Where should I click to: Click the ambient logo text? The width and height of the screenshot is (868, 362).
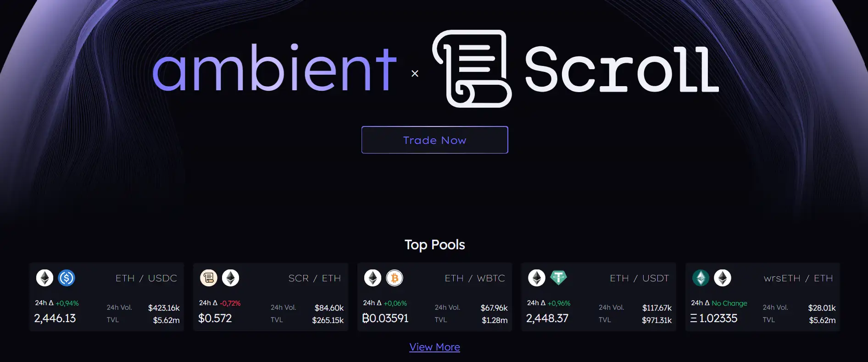(274, 69)
